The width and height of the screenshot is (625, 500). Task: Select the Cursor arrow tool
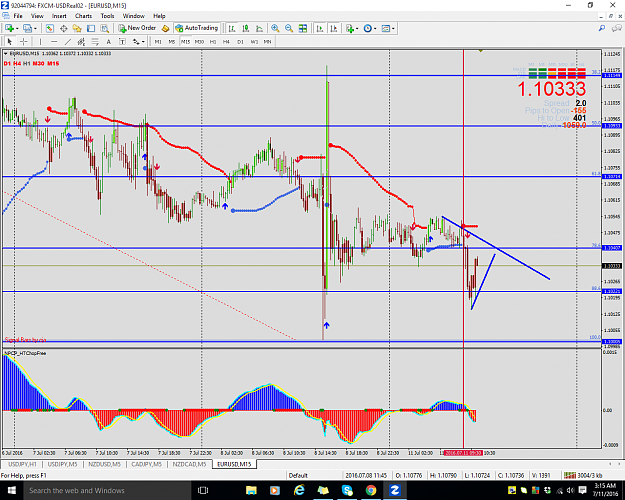[x=10, y=41]
